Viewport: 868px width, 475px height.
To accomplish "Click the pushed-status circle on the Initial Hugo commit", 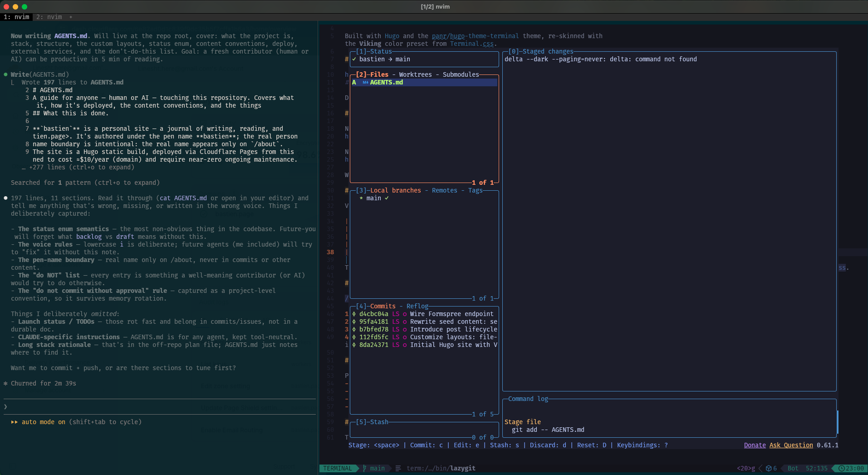I will pos(405,345).
